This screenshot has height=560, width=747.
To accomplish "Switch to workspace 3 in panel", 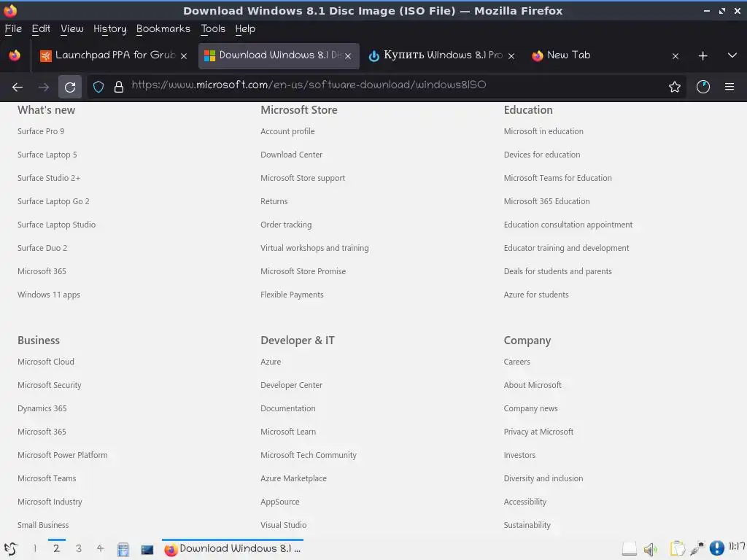I will (x=79, y=548).
